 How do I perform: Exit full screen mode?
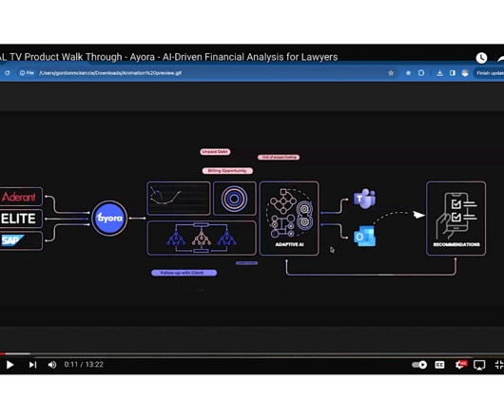pyautogui.click(x=499, y=365)
